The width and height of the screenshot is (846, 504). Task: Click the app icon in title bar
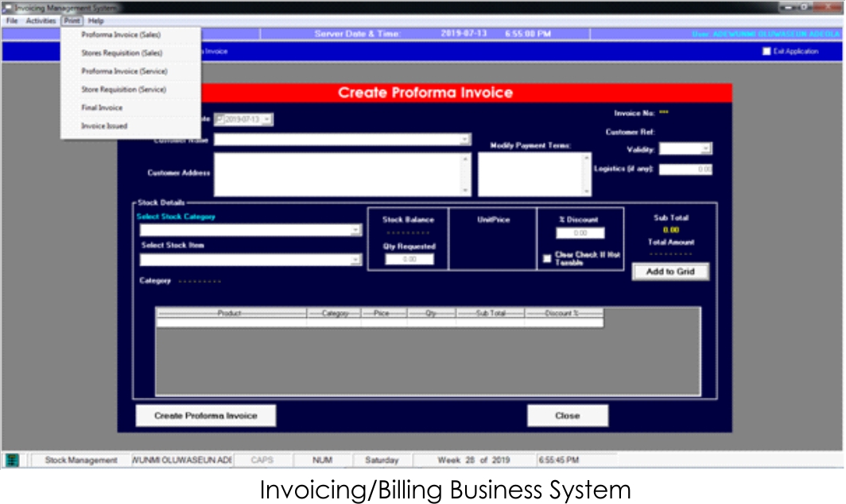pos(8,8)
